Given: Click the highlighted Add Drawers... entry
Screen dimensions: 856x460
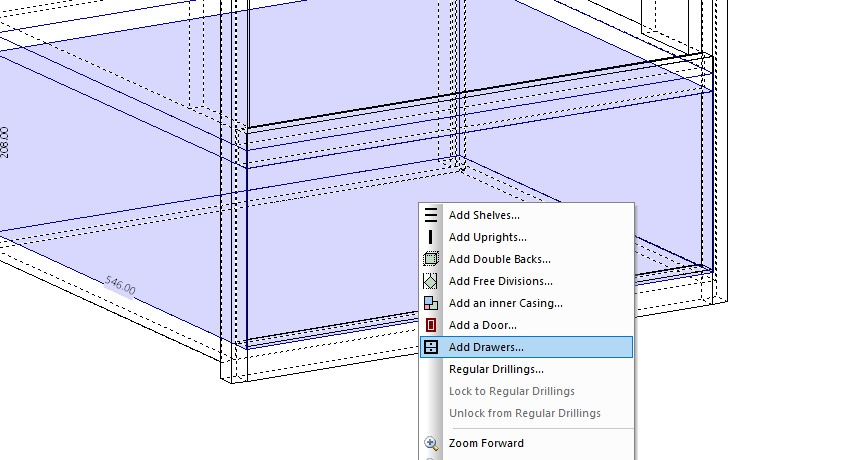Looking at the screenshot, I should (526, 347).
